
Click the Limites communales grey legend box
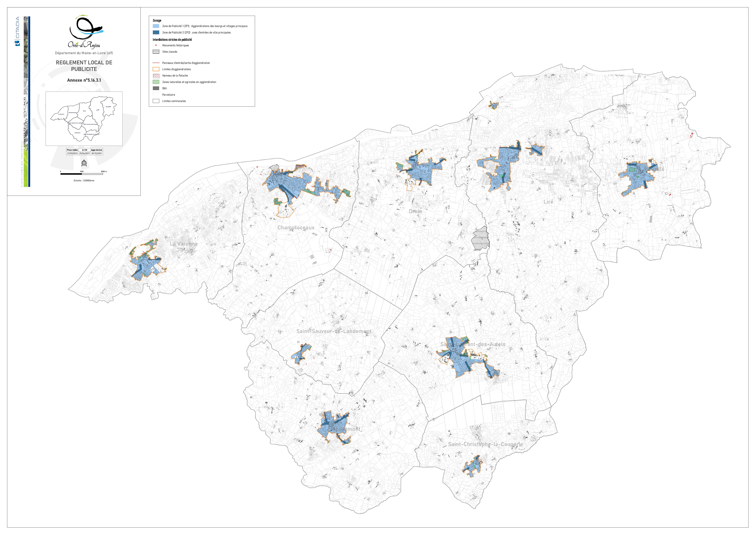[x=156, y=101]
